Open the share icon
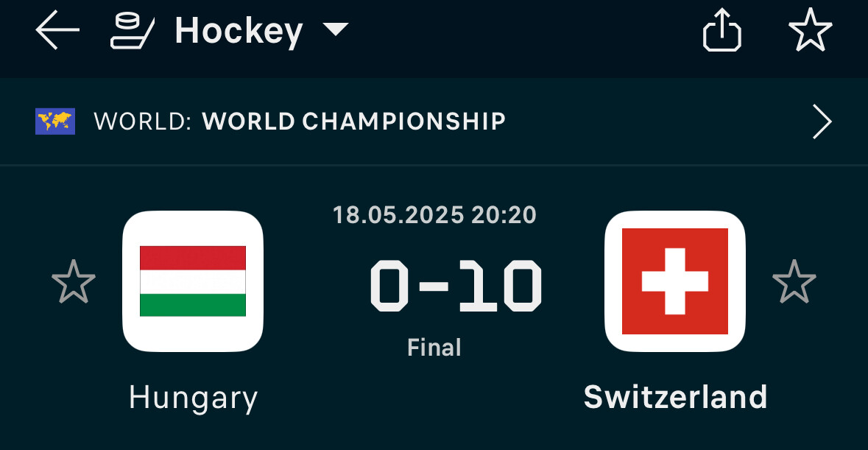 [721, 30]
